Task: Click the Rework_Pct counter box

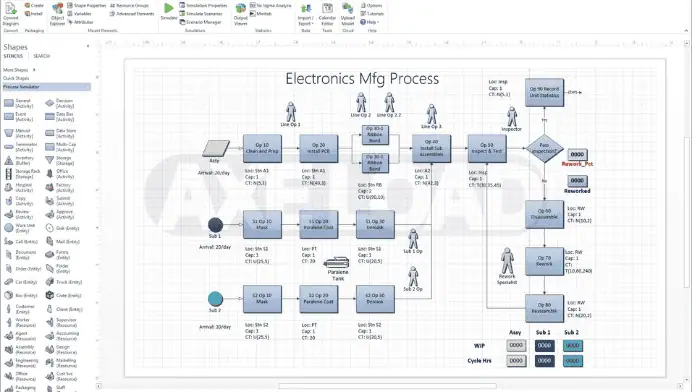Action: click(x=577, y=154)
